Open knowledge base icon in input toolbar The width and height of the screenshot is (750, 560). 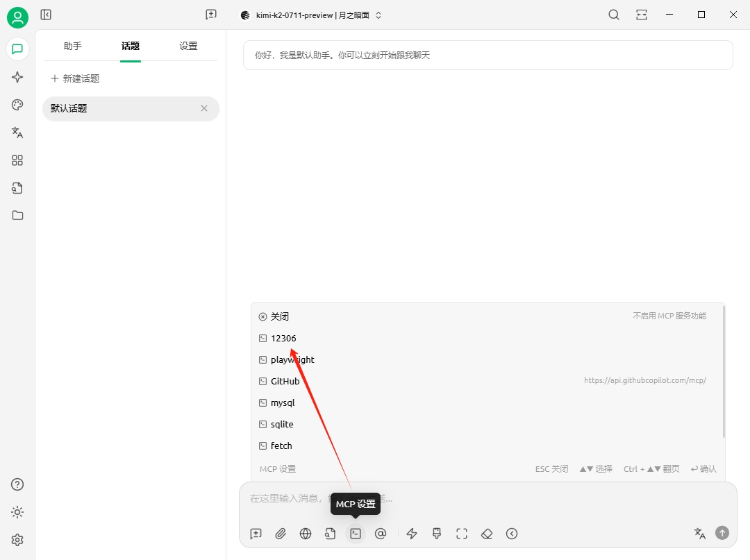331,533
